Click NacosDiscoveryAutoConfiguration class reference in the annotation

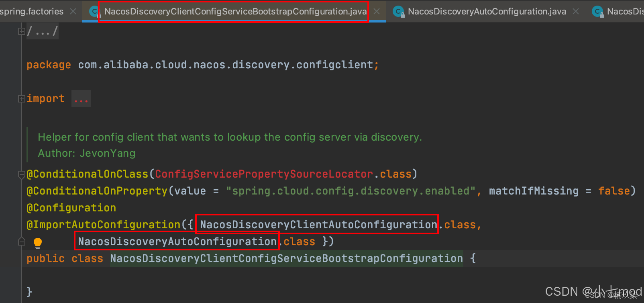177,242
